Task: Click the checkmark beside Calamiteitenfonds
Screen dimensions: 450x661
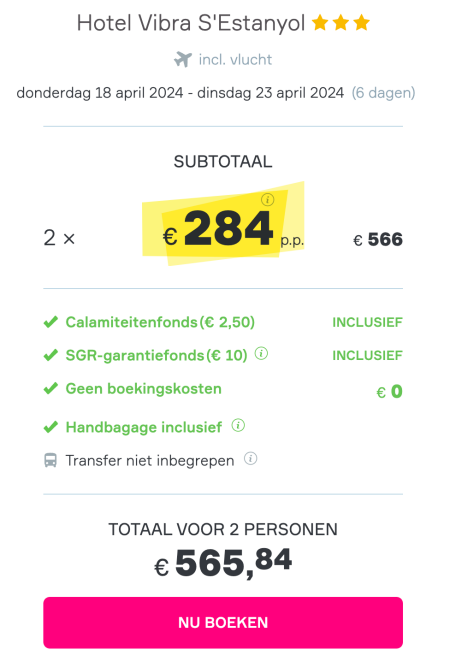Action: 51,322
